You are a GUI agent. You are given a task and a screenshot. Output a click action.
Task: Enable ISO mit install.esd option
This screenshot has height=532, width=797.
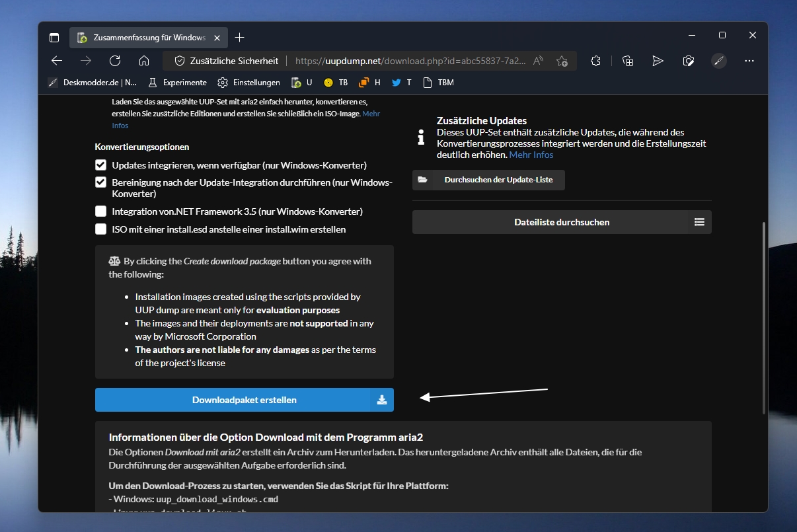tap(100, 229)
